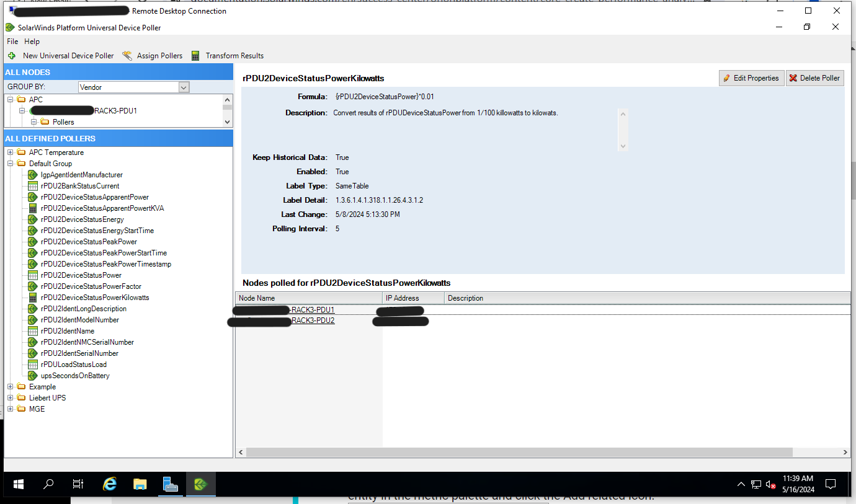
Task: Expand the APC Temperature group
Action: pyautogui.click(x=11, y=153)
